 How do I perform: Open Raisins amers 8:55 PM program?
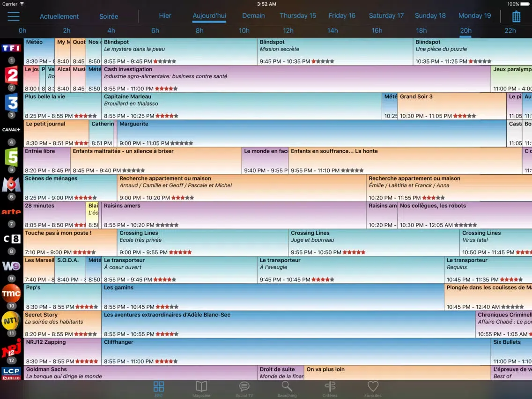tap(234, 215)
